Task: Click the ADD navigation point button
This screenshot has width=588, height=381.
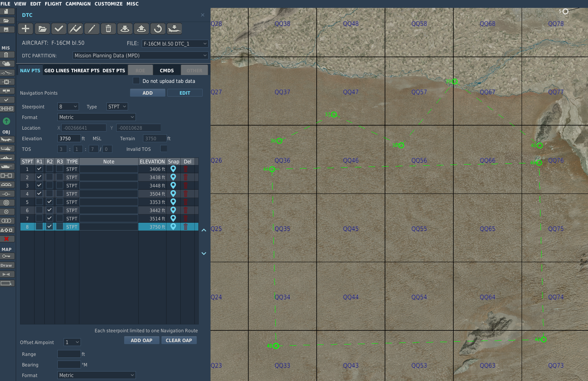Action: [148, 93]
